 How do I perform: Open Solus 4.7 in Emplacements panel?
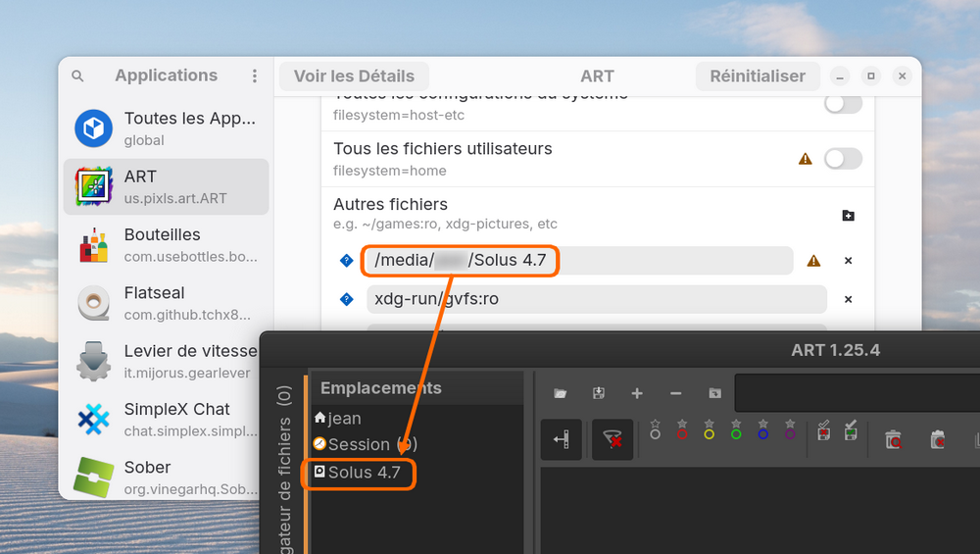tap(364, 473)
